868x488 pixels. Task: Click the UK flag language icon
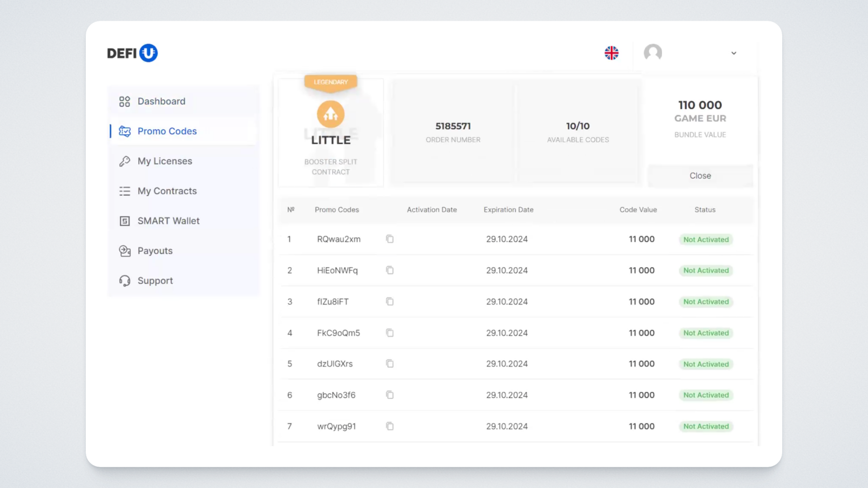click(x=611, y=53)
